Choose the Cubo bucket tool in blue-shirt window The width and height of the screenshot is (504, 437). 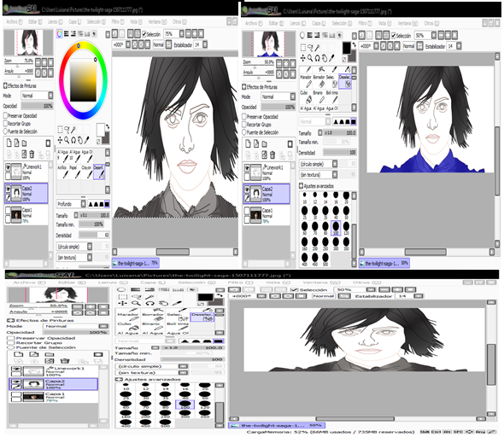coord(305,96)
